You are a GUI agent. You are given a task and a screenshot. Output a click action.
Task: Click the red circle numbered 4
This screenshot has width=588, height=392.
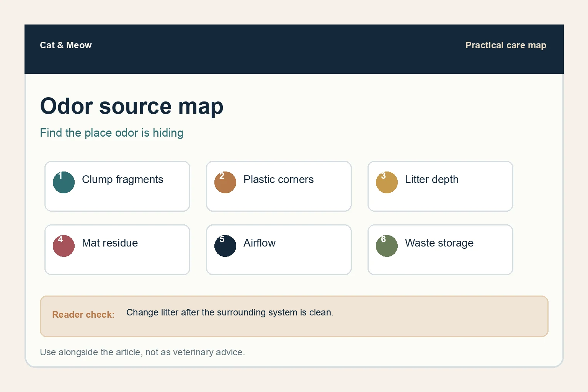[x=64, y=246]
